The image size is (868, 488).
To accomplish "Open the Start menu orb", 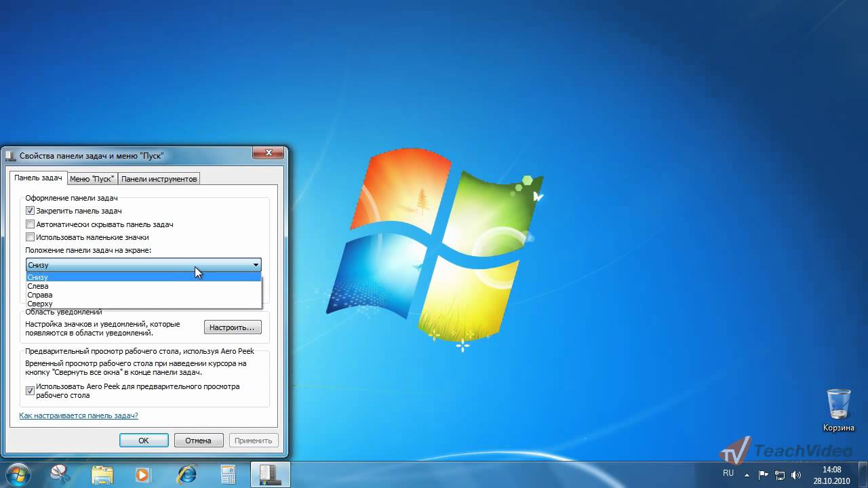I will click(x=17, y=474).
